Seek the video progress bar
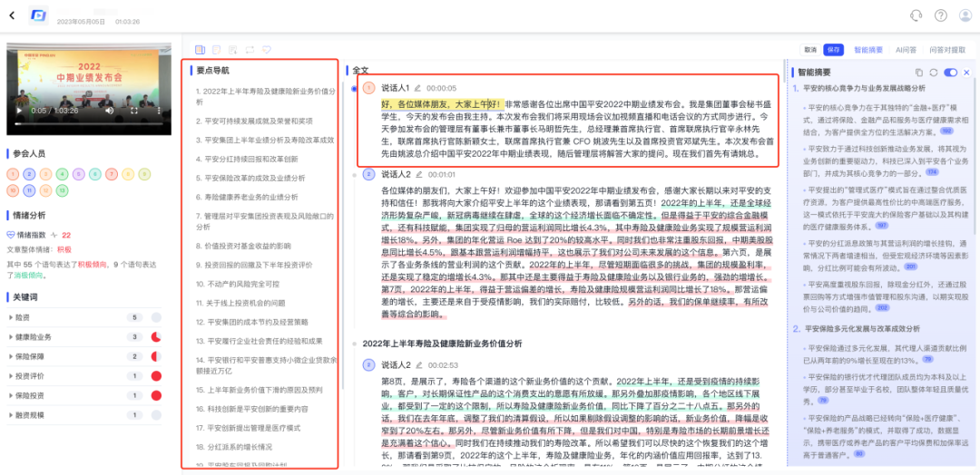 [88, 125]
